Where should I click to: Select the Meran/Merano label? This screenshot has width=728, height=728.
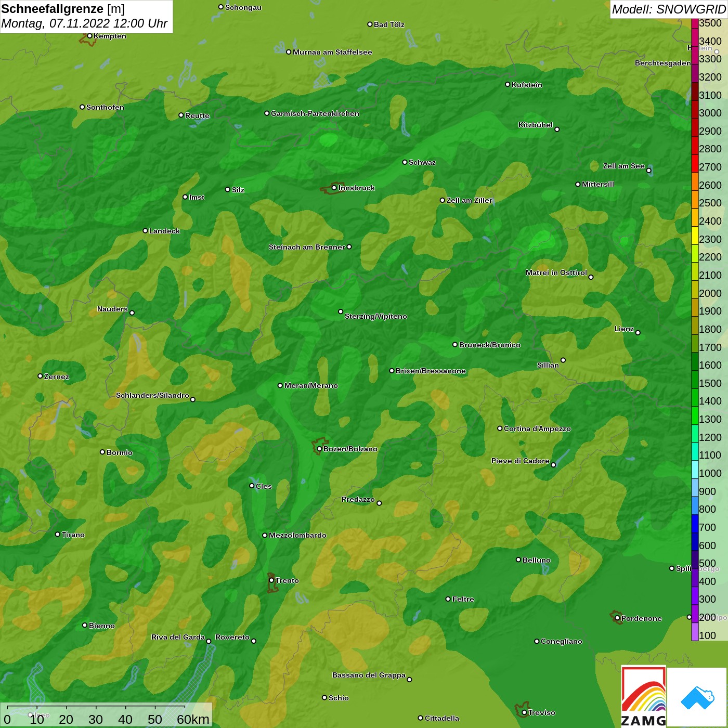pos(311,385)
